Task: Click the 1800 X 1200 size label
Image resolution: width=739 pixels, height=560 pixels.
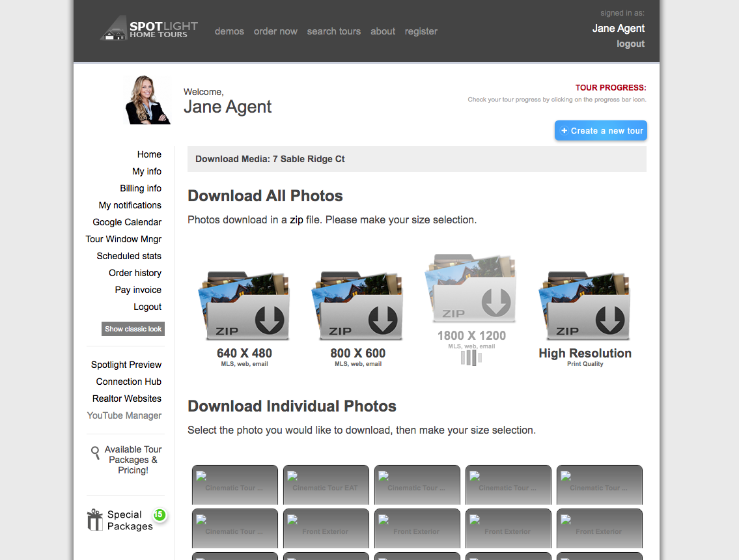Action: (x=471, y=335)
